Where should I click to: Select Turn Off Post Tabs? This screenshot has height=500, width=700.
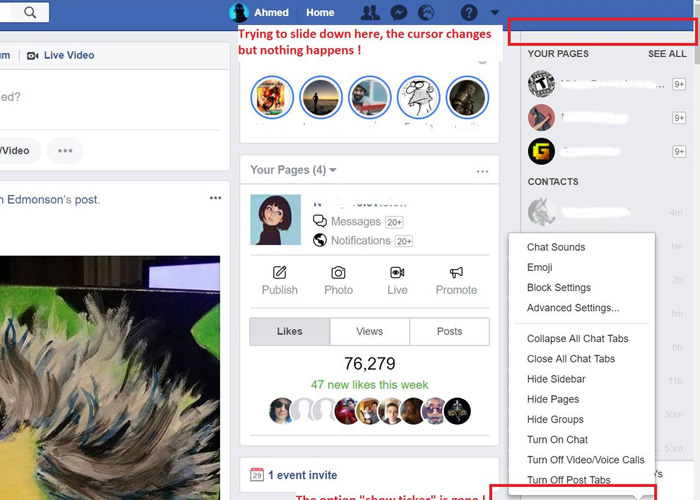click(x=568, y=480)
